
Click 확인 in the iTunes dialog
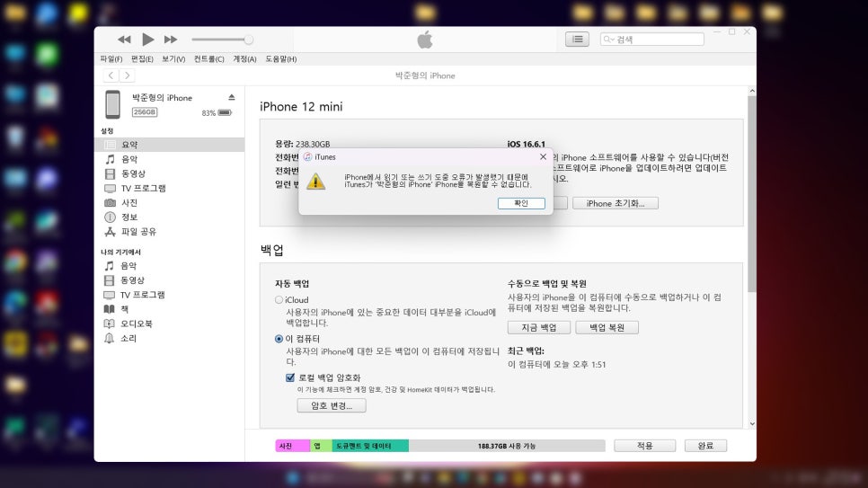tap(521, 203)
